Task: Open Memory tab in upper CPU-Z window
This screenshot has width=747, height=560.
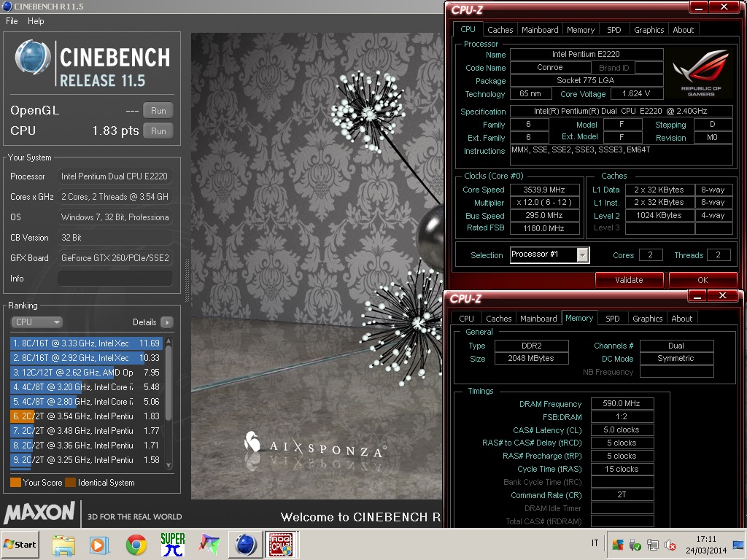Action: (580, 29)
